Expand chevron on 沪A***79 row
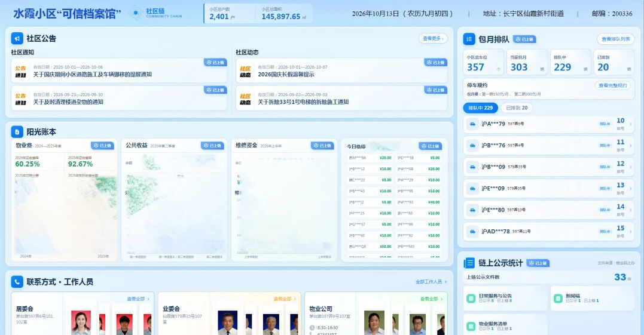The width and height of the screenshot is (644, 335). [631, 124]
